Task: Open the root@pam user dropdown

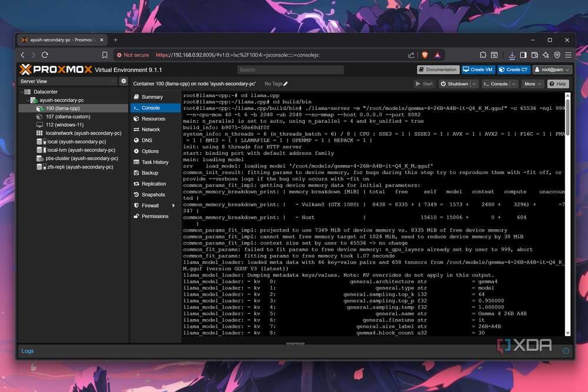Action: coord(552,70)
